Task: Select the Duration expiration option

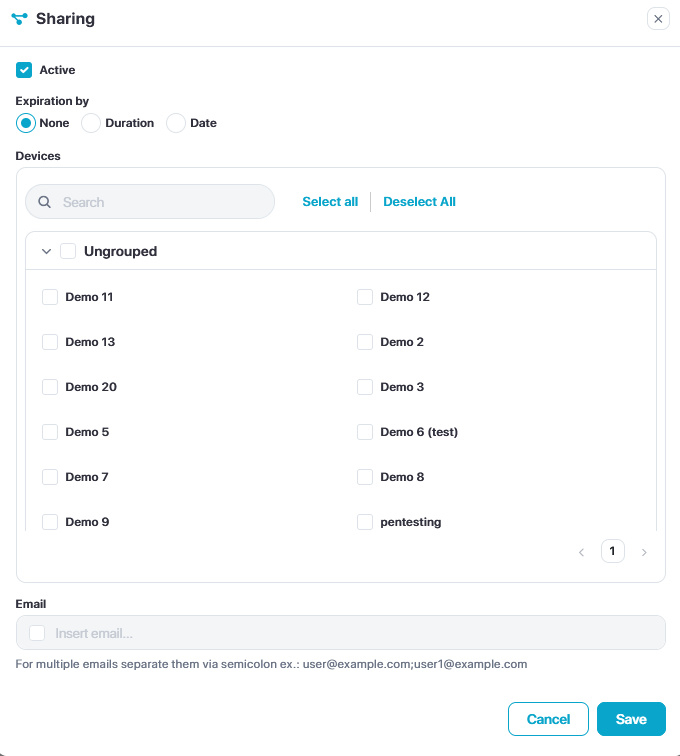Action: click(x=91, y=123)
